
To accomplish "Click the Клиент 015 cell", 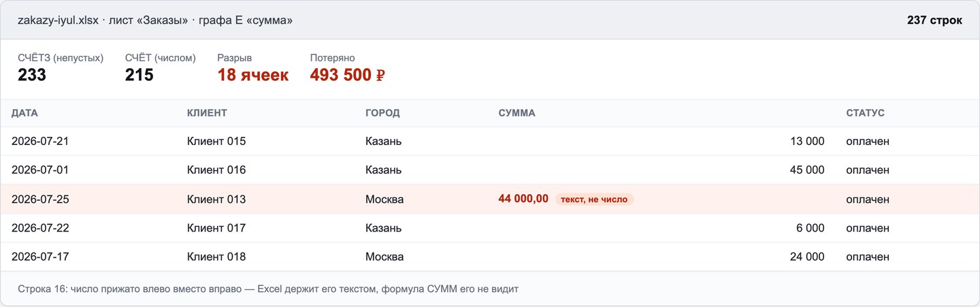I will (216, 142).
